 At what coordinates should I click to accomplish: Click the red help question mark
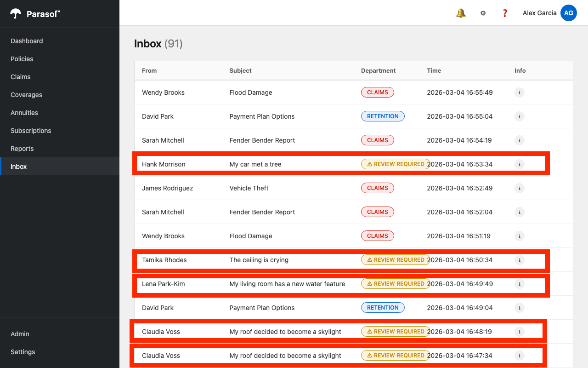504,13
